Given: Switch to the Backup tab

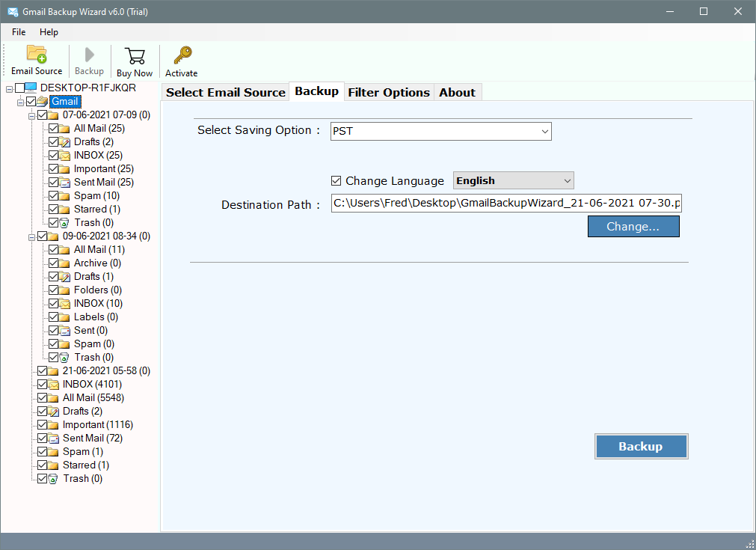Looking at the screenshot, I should pyautogui.click(x=317, y=91).
